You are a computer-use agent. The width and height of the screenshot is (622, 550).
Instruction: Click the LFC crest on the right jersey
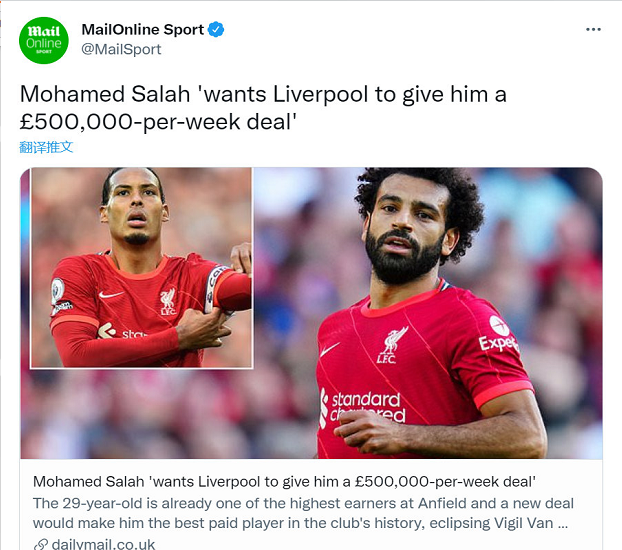(x=392, y=344)
